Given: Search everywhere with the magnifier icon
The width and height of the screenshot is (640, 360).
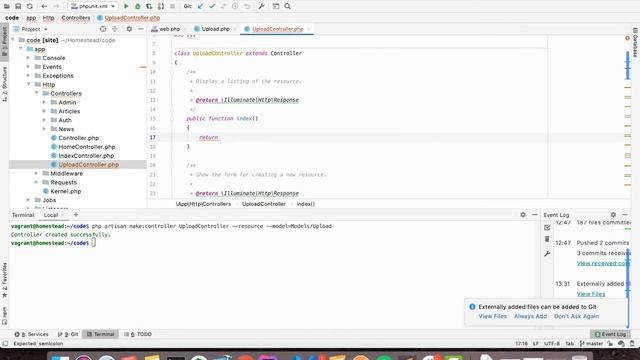Looking at the screenshot, I should [287, 7].
